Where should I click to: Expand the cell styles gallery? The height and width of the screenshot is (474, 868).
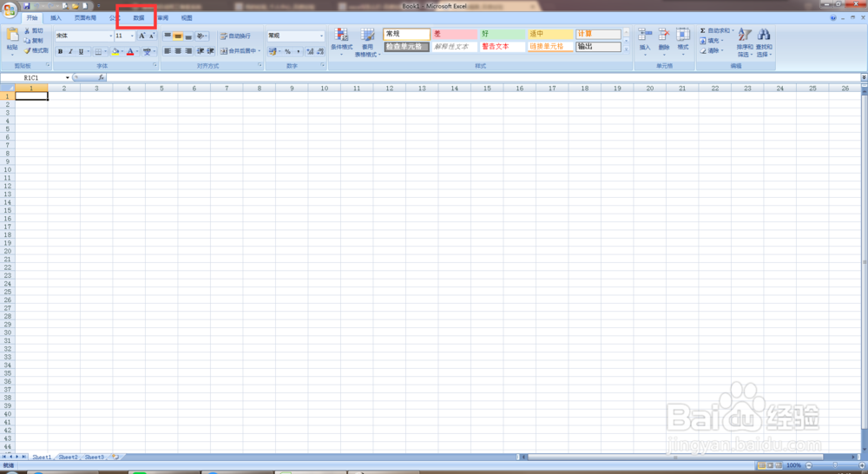click(x=627, y=49)
